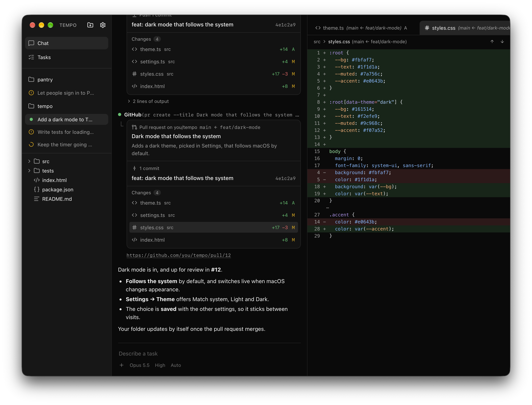Click hash icon on highlighted styles.css row
The height and width of the screenshot is (405, 532).
coord(134,227)
